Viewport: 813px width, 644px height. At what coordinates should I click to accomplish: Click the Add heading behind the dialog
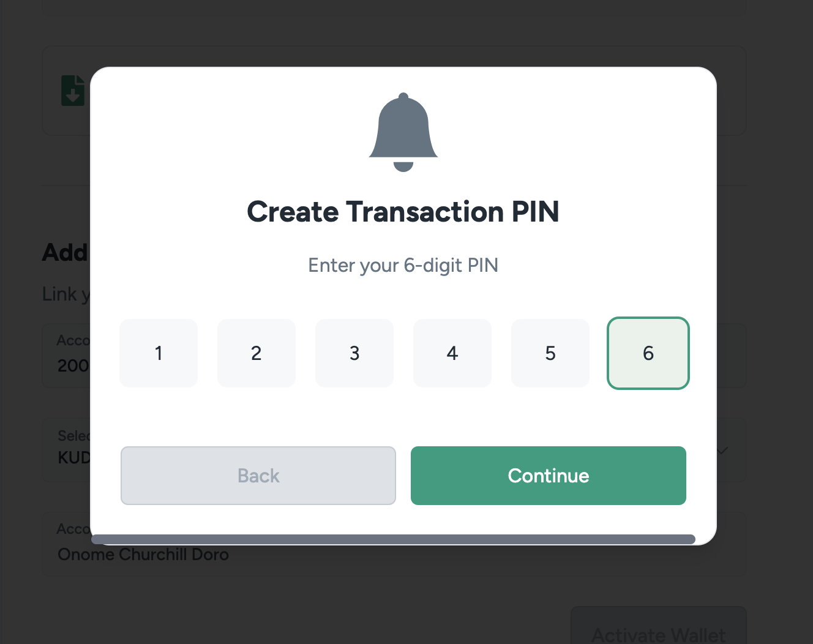pyautogui.click(x=65, y=252)
